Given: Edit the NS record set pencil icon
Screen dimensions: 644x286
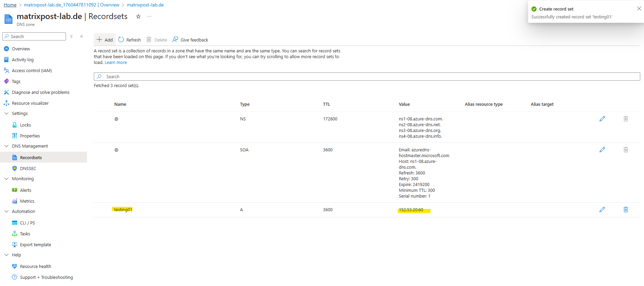Looking at the screenshot, I should pyautogui.click(x=602, y=119).
